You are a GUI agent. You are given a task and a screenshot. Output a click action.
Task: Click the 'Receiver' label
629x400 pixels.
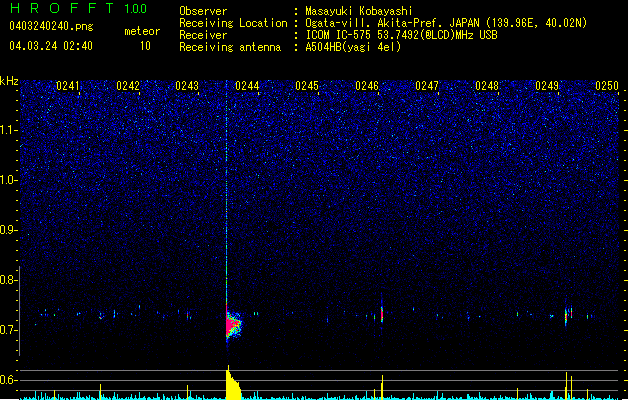pyautogui.click(x=203, y=35)
